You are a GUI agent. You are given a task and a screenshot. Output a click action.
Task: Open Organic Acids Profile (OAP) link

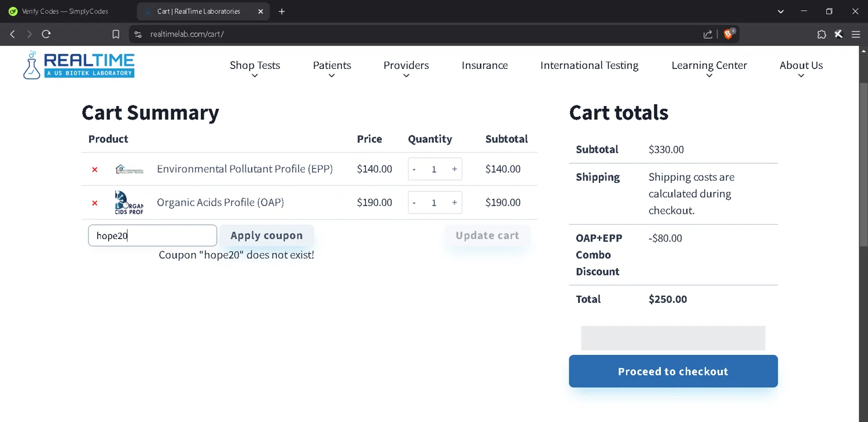click(220, 203)
